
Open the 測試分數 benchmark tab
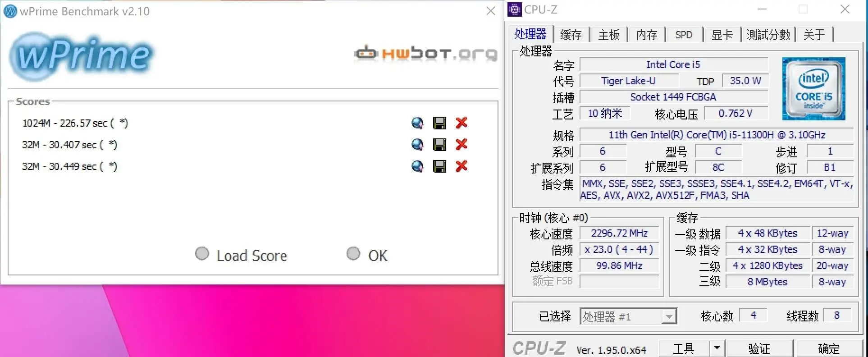tap(768, 35)
